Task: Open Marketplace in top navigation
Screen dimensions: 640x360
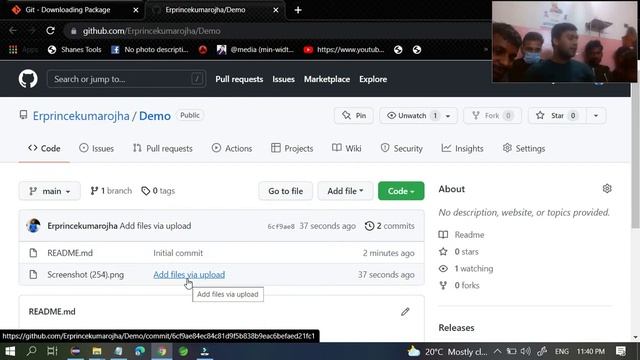Action: point(327,79)
